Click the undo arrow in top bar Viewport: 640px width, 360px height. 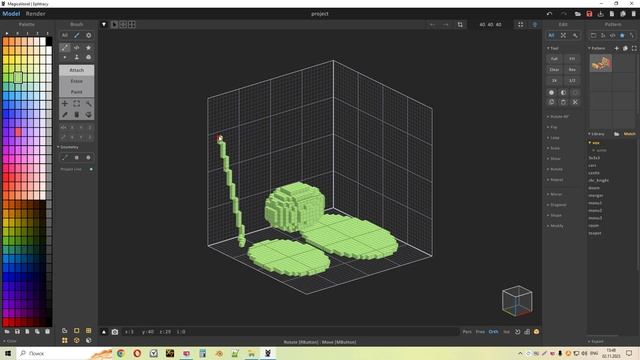pyautogui.click(x=549, y=14)
